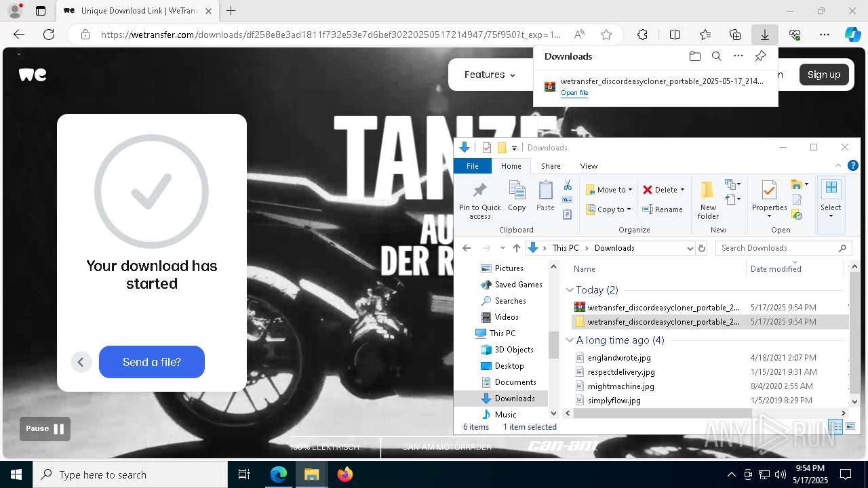Viewport: 868px width, 488px height.
Task: Click Paste shortcut icon in ribbon
Action: [x=568, y=214]
